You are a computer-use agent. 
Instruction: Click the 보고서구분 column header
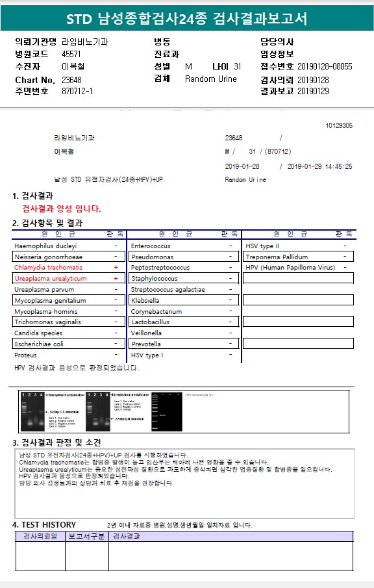(x=86, y=536)
